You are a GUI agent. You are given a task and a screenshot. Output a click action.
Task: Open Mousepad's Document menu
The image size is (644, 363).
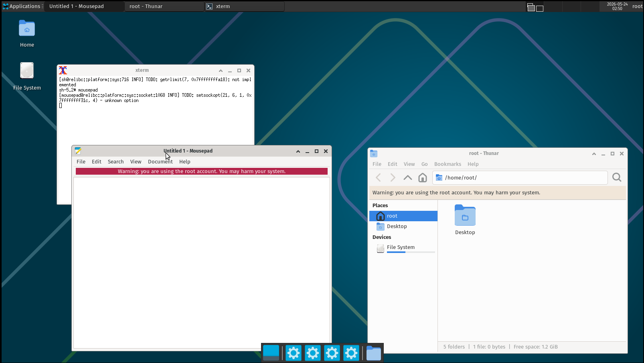coord(160,162)
